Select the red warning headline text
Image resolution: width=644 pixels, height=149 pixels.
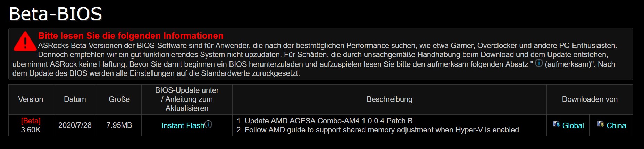[131, 36]
